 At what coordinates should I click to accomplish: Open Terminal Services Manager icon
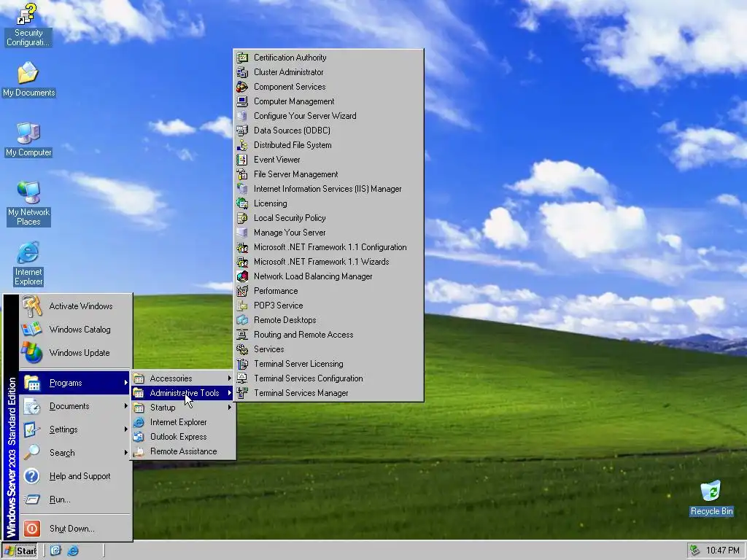pyautogui.click(x=242, y=393)
